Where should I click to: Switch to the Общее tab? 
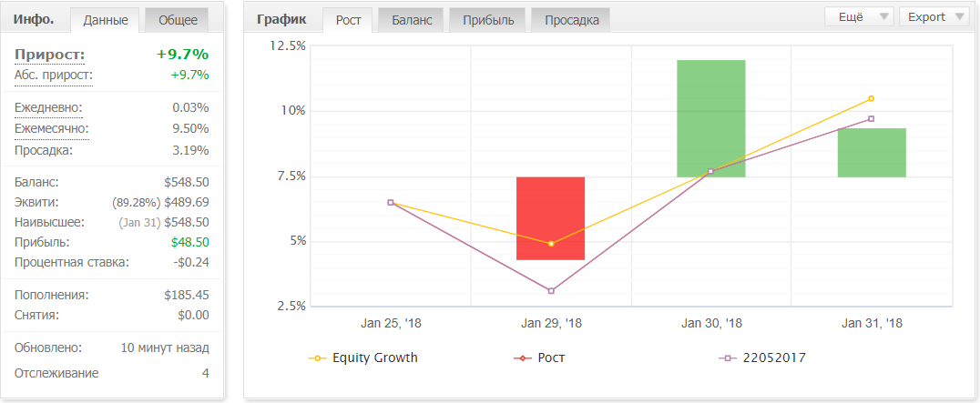coord(179,20)
